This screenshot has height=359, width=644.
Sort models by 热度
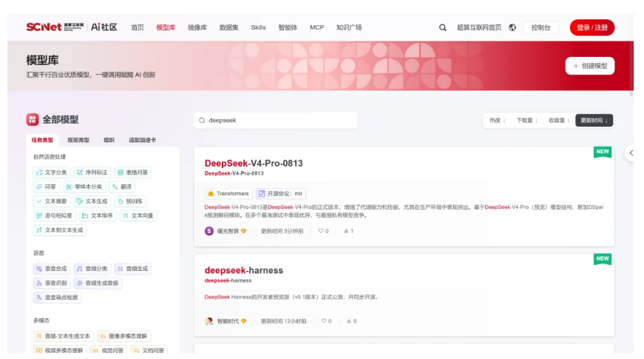coord(498,121)
